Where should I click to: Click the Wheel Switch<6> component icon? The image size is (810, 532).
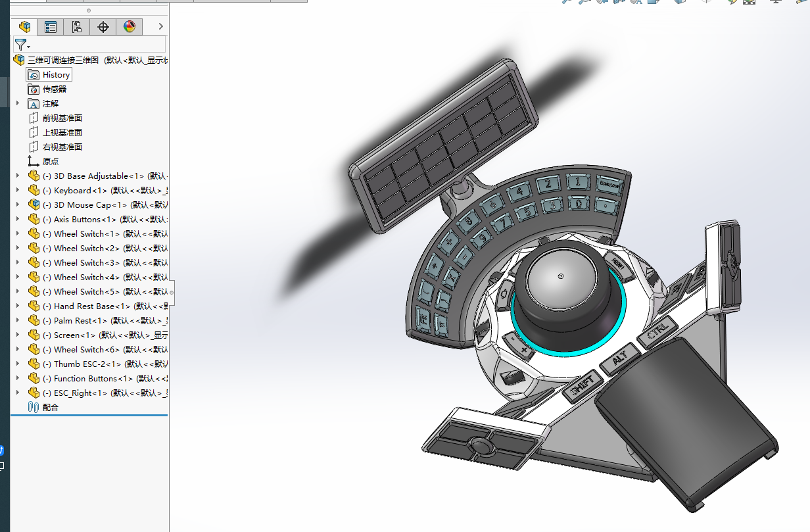(x=34, y=350)
